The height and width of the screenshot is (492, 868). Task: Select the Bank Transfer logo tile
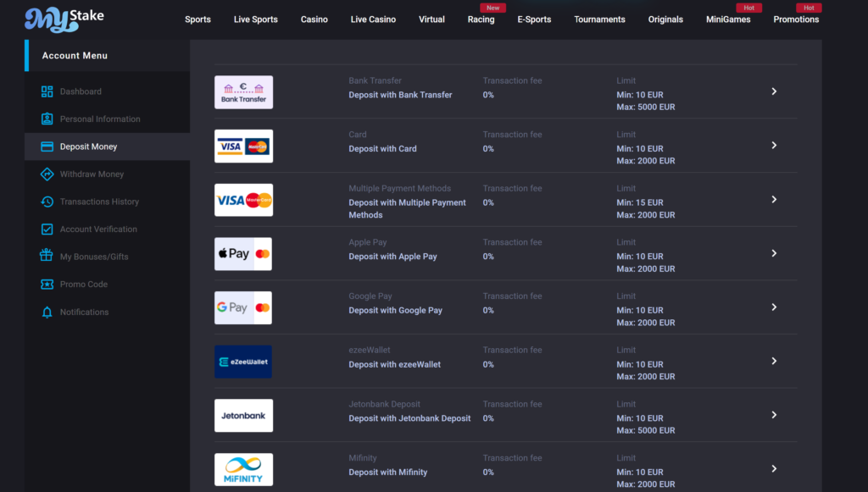pyautogui.click(x=243, y=92)
